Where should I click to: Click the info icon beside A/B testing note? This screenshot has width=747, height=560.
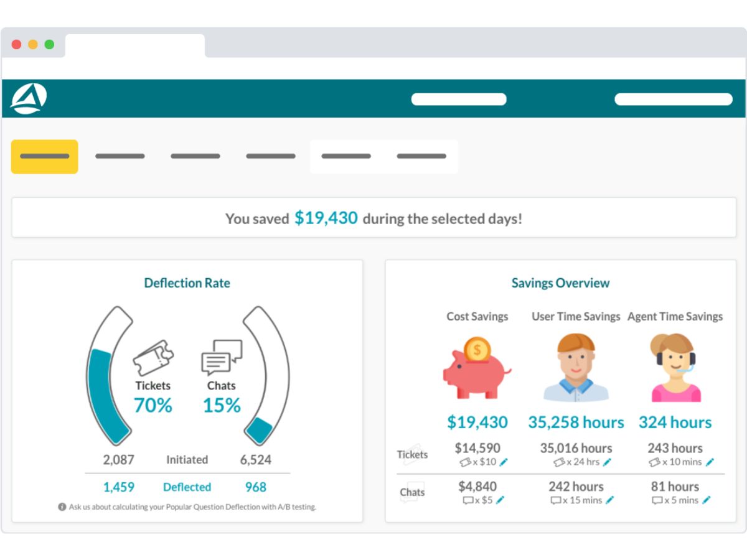(62, 507)
